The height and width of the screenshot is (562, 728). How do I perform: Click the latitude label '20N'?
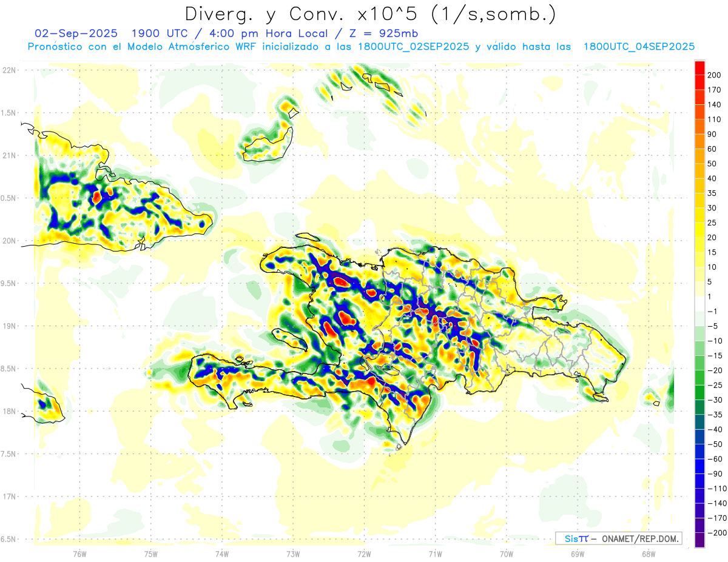tap(8, 241)
